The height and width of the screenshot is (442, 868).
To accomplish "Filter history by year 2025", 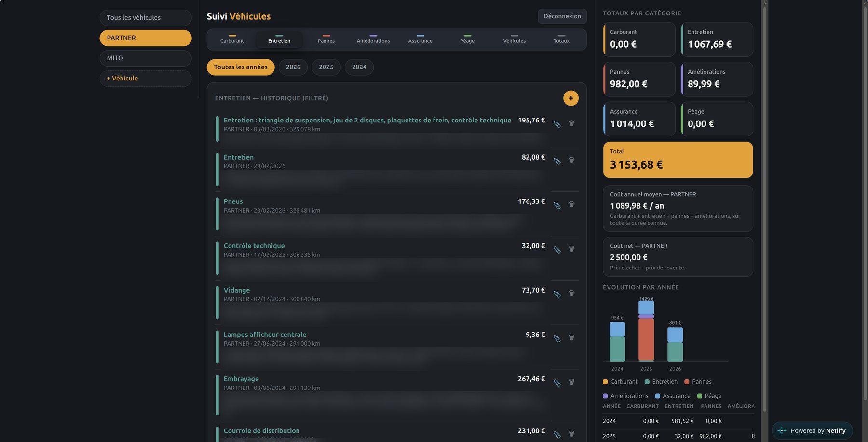I will coord(326,67).
